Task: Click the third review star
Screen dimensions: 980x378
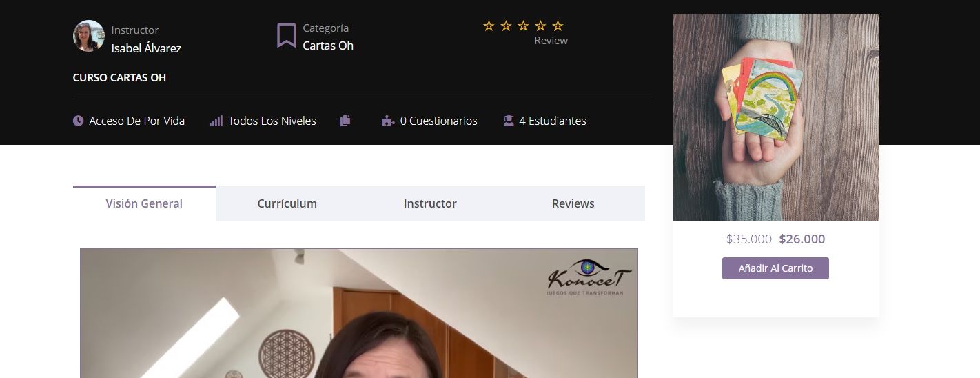Action: coord(523,26)
